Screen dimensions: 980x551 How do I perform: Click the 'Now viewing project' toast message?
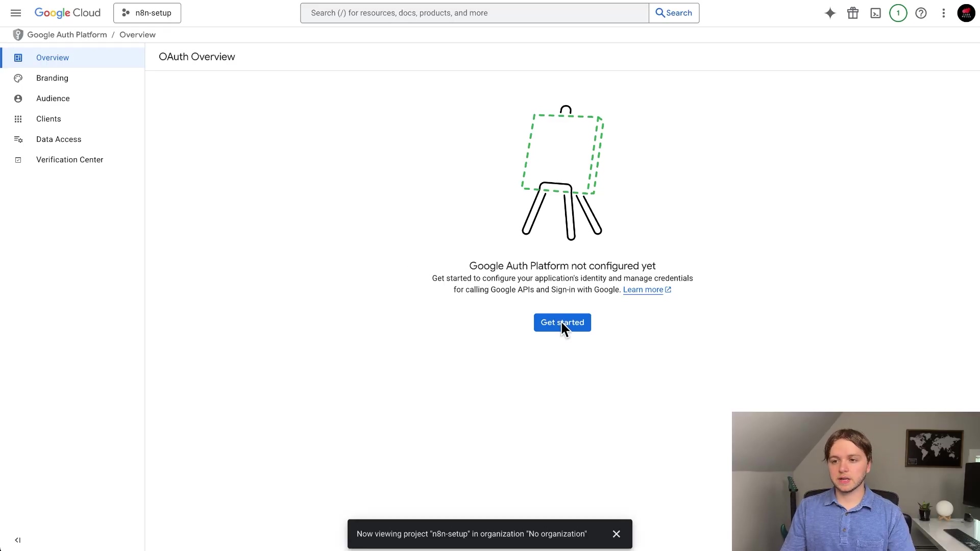(x=472, y=534)
